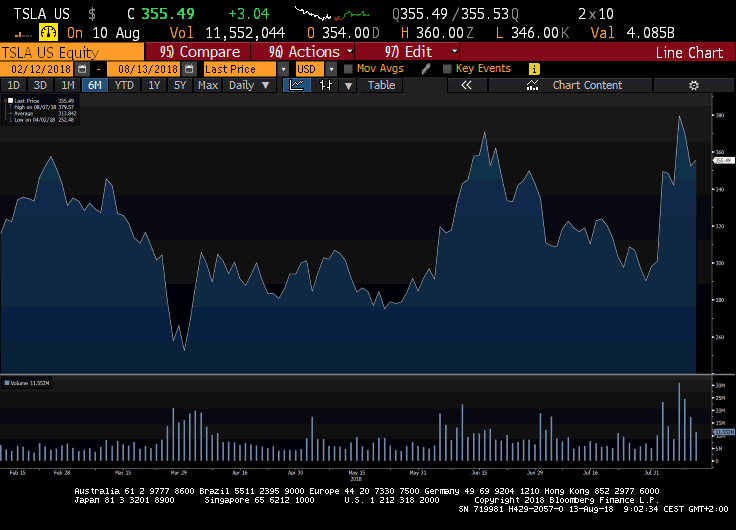This screenshot has width=736, height=530.
Task: Toggle the Volume legend marker
Action: (7, 383)
